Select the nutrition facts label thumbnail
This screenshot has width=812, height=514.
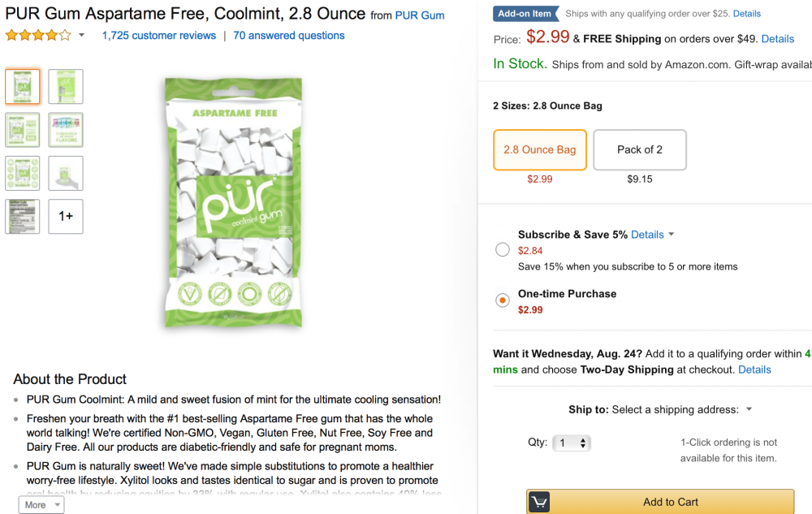(x=23, y=216)
